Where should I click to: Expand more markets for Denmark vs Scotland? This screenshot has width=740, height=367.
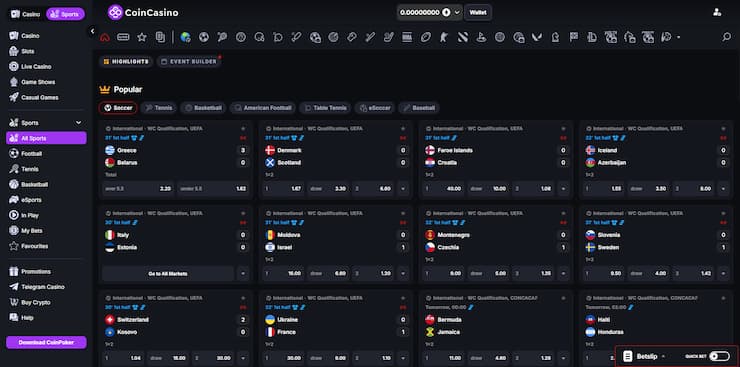403,189
